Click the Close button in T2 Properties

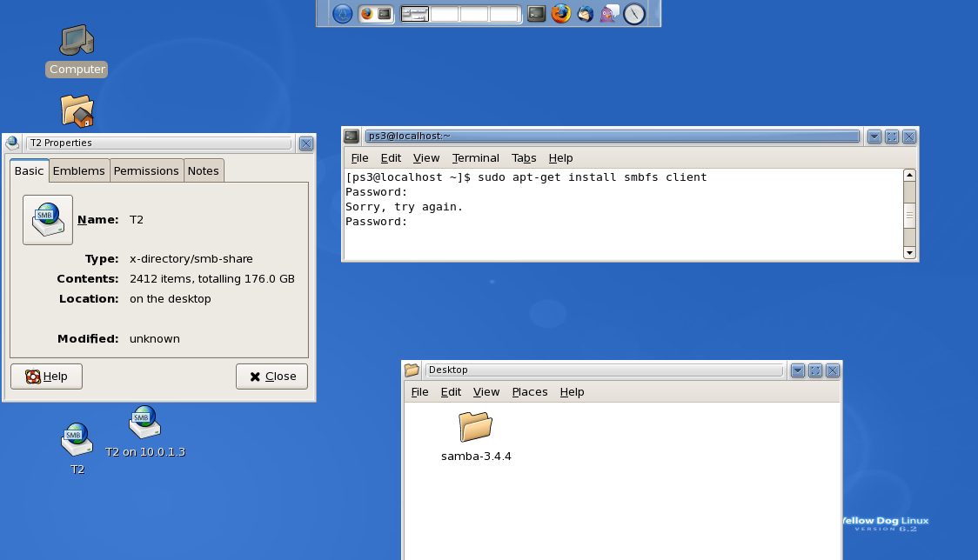[272, 376]
